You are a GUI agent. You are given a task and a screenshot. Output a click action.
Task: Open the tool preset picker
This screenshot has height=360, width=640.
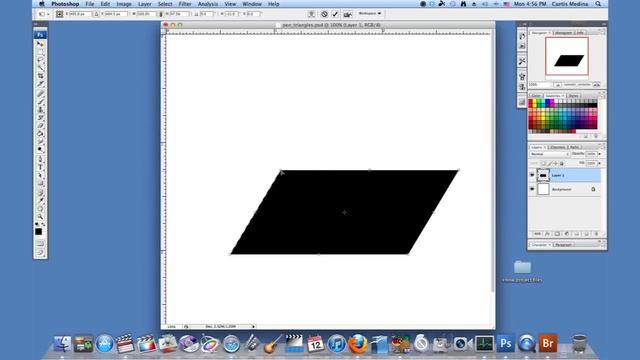tap(43, 14)
